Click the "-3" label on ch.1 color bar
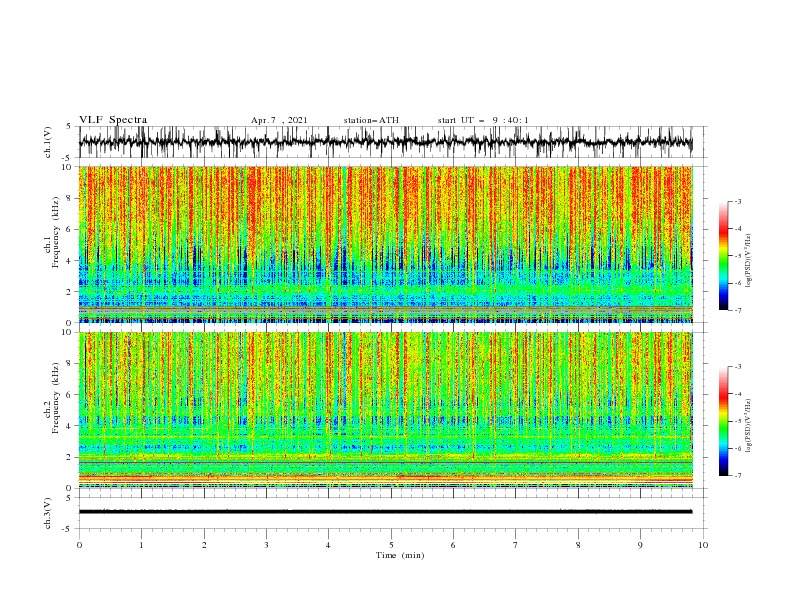Image resolution: width=792 pixels, height=612 pixels. (737, 201)
